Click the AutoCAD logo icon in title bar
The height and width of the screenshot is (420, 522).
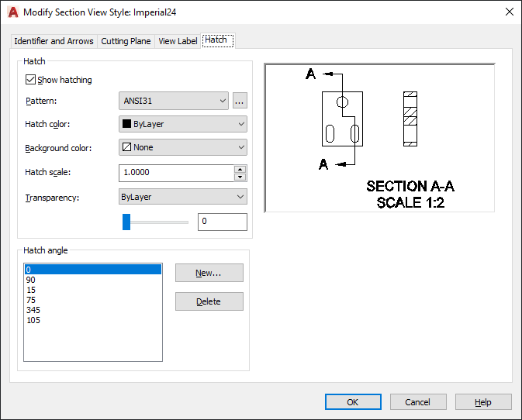click(13, 12)
